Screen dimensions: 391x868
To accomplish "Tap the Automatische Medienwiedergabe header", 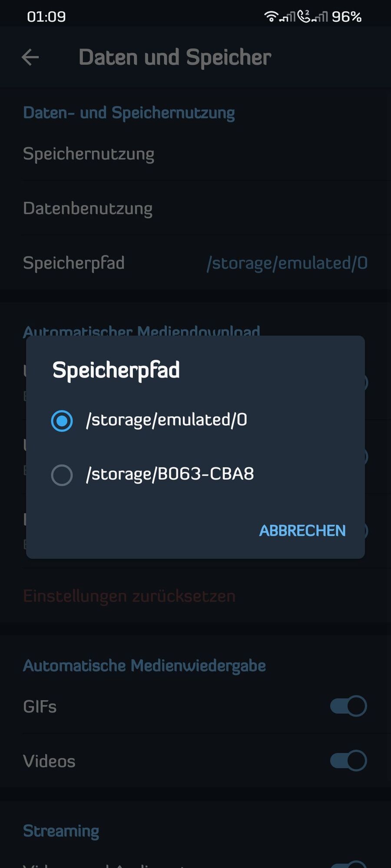I will coord(144,666).
